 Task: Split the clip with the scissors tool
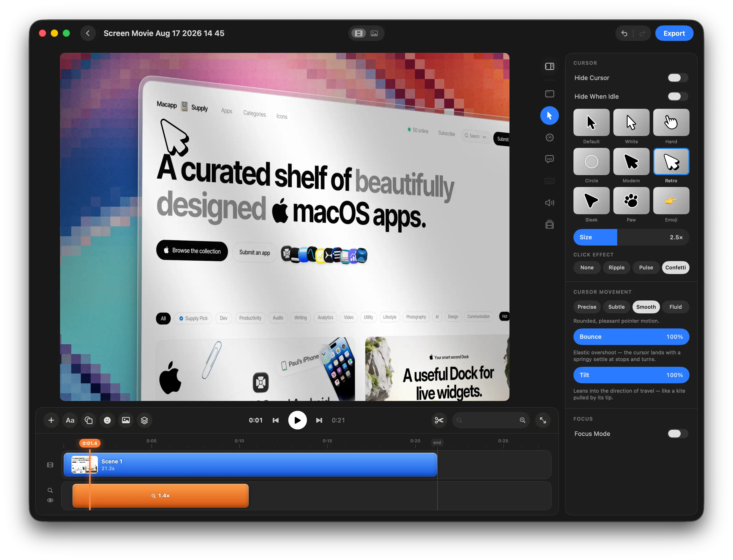(x=439, y=420)
